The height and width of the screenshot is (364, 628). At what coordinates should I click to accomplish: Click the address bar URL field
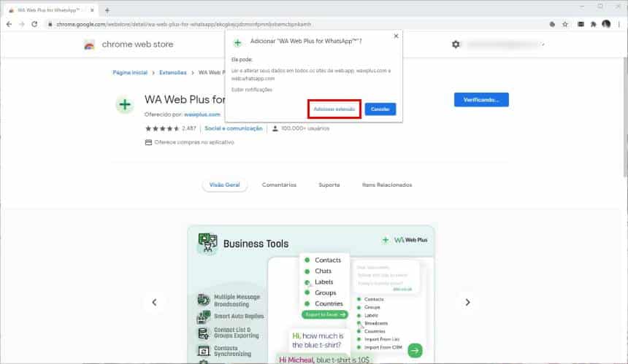pyautogui.click(x=296, y=24)
